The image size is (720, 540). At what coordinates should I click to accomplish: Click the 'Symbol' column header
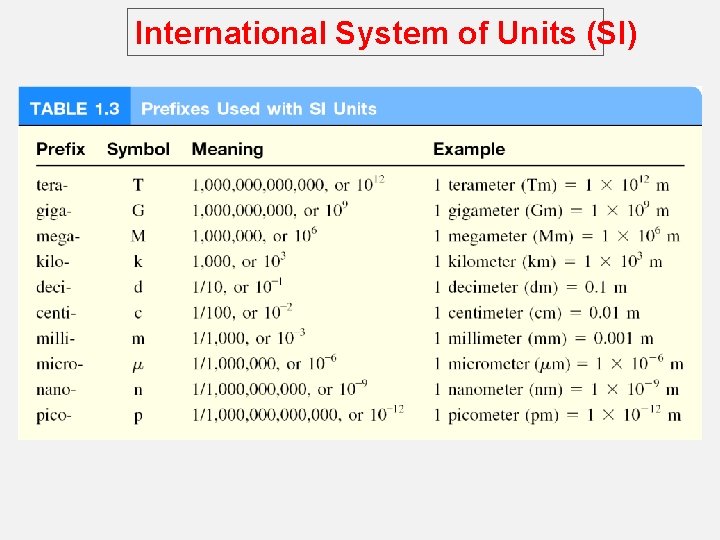138,149
